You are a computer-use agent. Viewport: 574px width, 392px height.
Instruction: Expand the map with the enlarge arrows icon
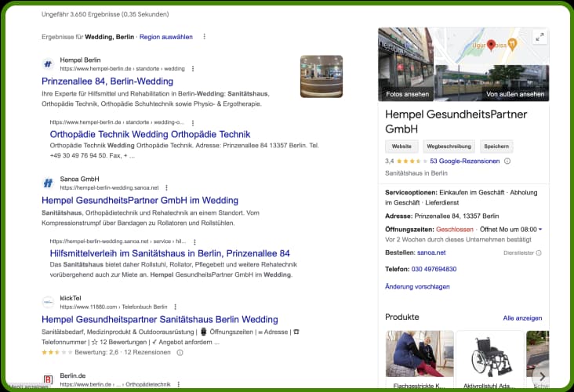pos(539,37)
